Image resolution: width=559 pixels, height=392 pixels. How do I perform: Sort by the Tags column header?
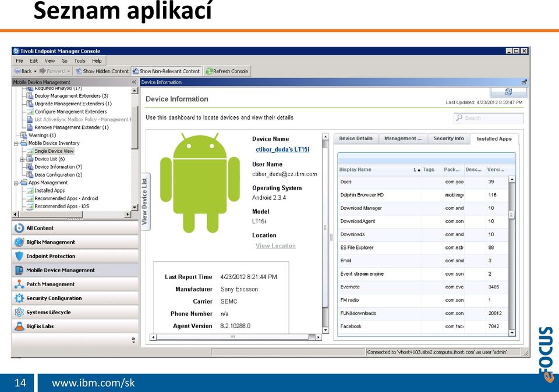[x=431, y=170]
